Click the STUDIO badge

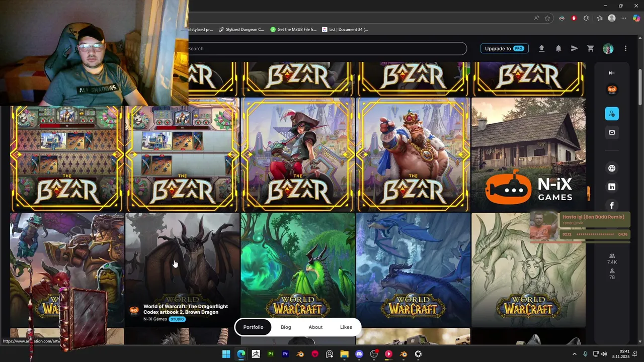coord(177,319)
